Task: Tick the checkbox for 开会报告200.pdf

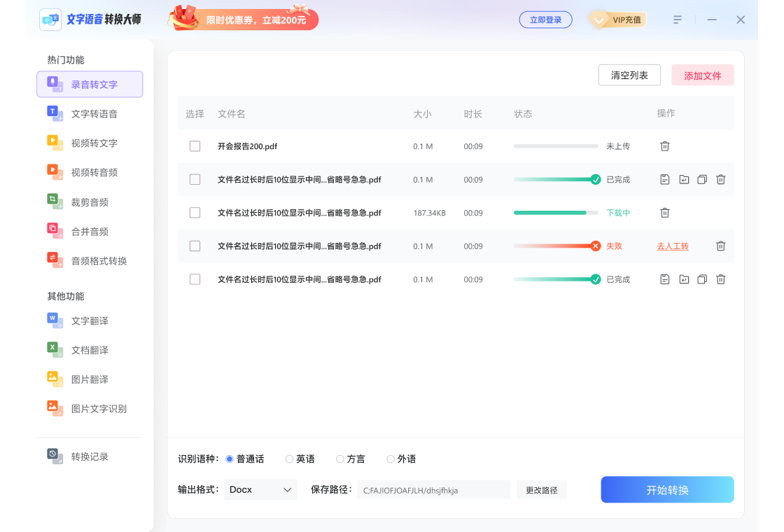Action: click(x=195, y=146)
